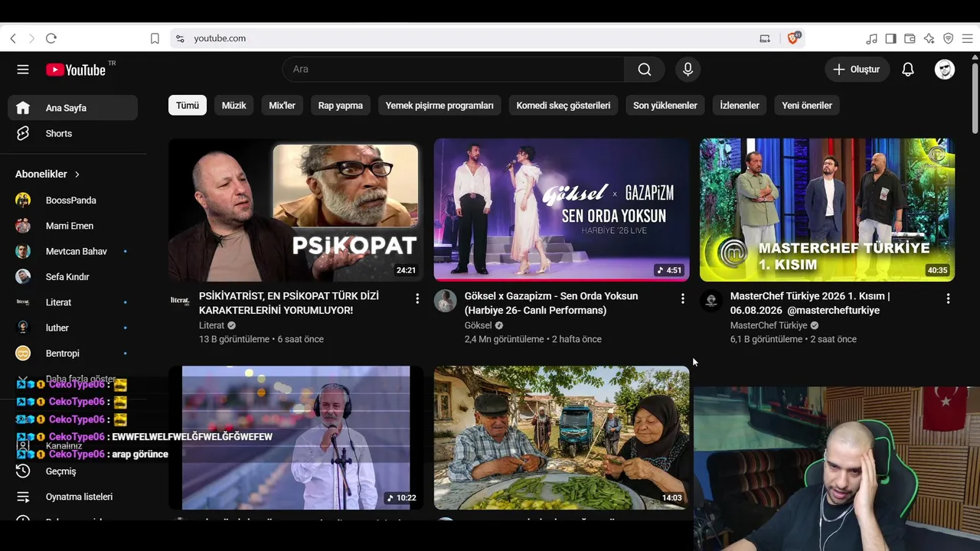Open the Bentropi subscription channel
Viewport: 980px width, 551px height.
pyautogui.click(x=73, y=354)
